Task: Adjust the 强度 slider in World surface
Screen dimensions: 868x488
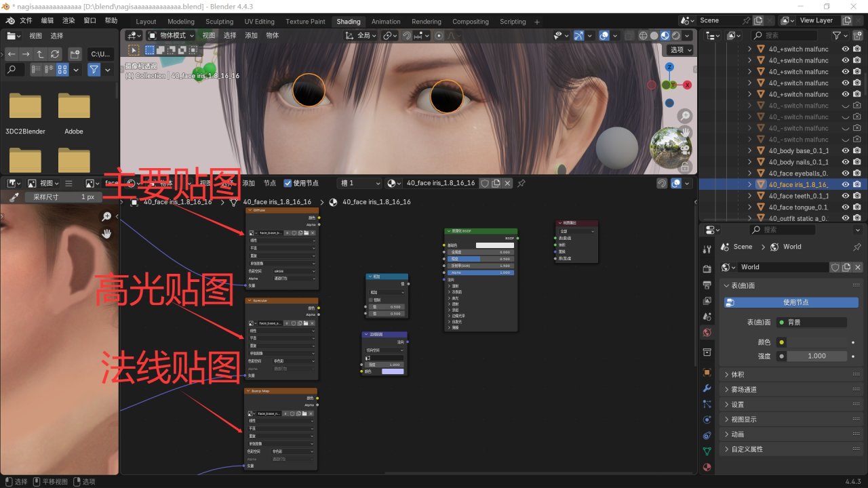Action: (816, 356)
